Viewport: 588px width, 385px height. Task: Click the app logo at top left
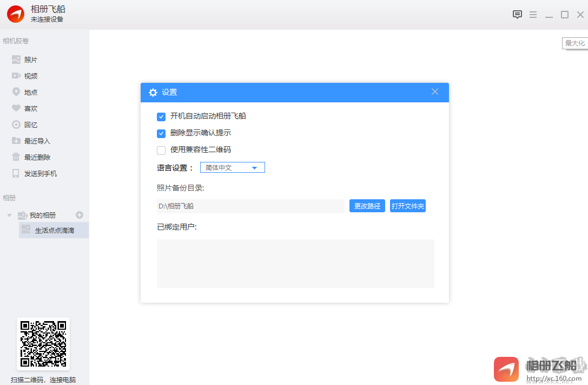(x=16, y=14)
